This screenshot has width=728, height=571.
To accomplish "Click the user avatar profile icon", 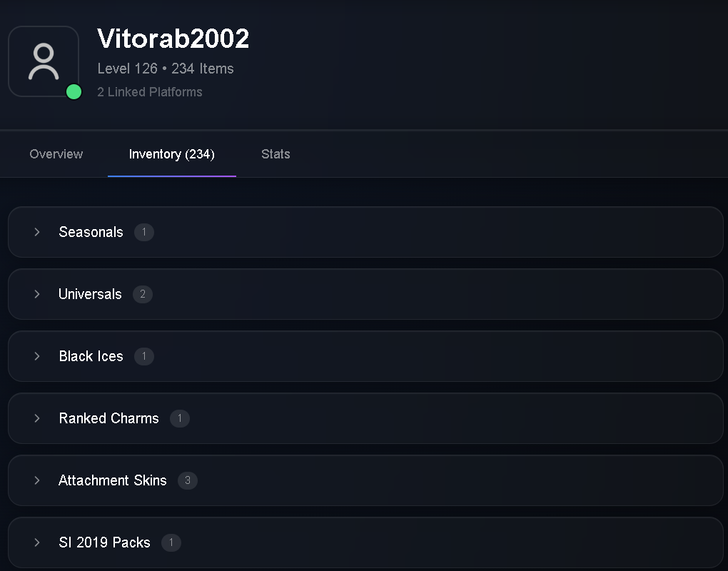I will pos(44,61).
